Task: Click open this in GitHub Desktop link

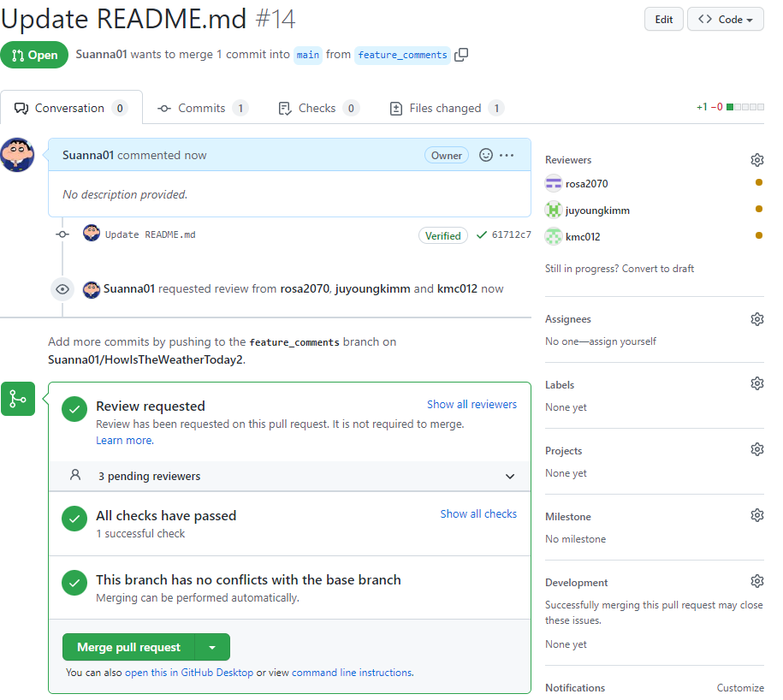Action: click(189, 673)
